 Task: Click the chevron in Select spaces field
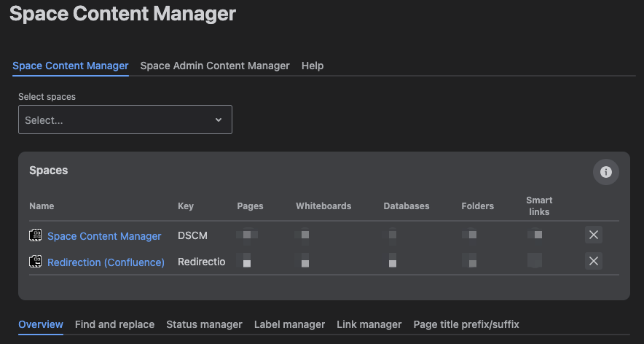point(219,120)
